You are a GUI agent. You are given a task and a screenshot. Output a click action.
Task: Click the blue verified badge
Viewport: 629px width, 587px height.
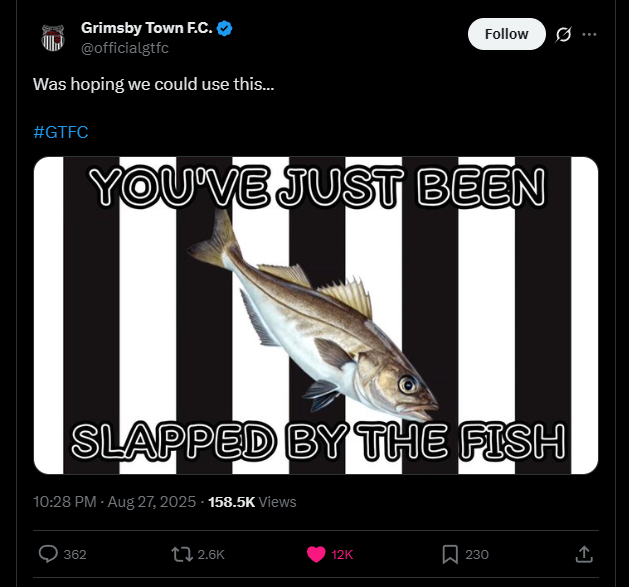(226, 30)
